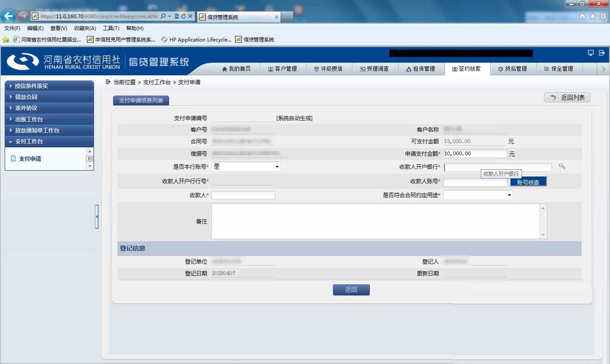The width and height of the screenshot is (610, 364).
Task: Click the magnifier to search payee bank
Action: pos(562,166)
